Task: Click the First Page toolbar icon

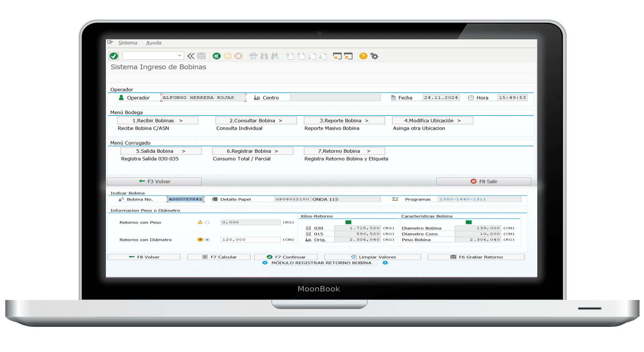Action: pos(290,56)
